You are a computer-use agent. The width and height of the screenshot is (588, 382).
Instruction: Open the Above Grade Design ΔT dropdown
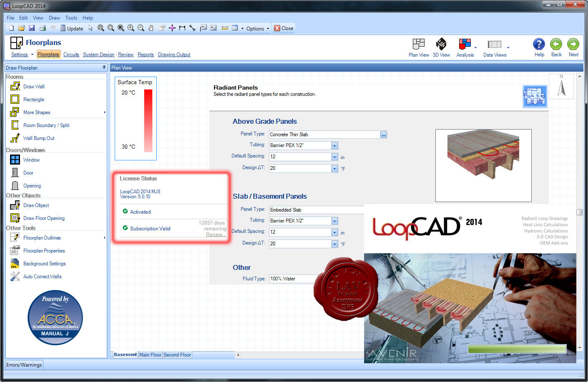coord(334,168)
